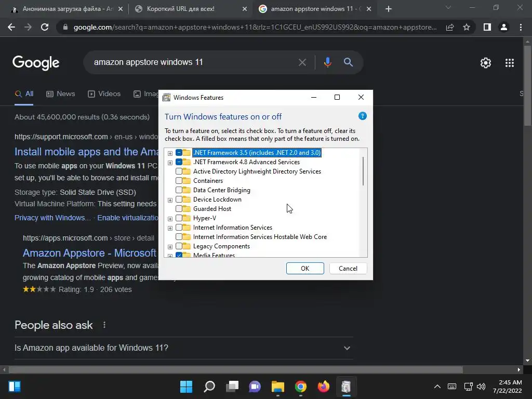Show hidden tray icons chevron
Screen dimensions: 532x399
437,387
